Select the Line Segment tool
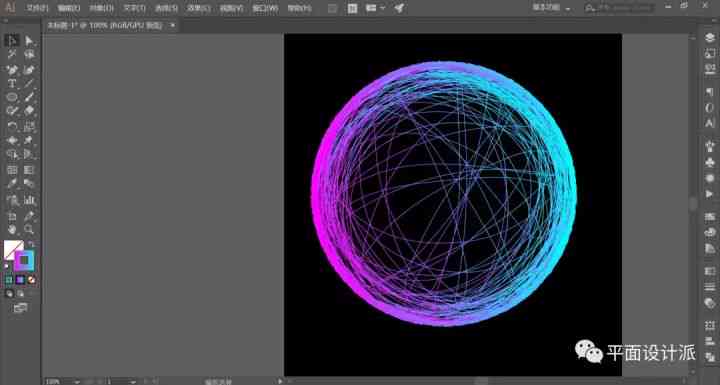720x385 pixels. pos(29,84)
